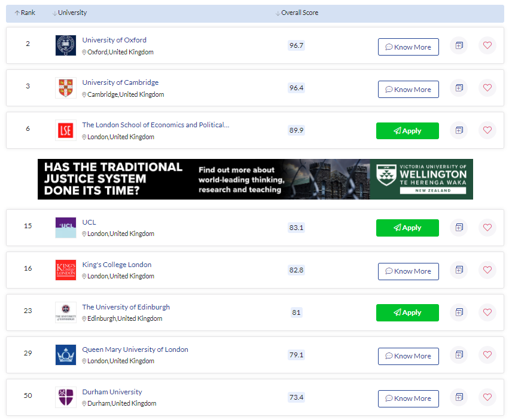Favorite University of Cambridge with heart icon

487,88
